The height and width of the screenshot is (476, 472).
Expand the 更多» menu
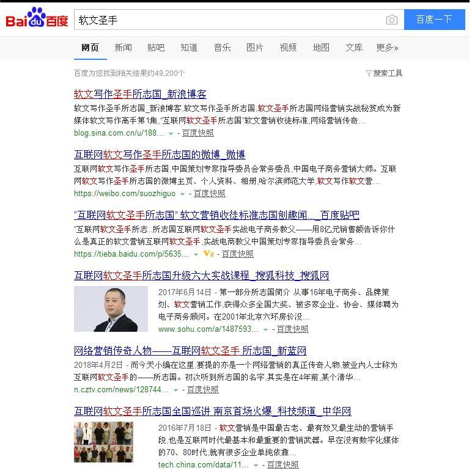click(387, 48)
